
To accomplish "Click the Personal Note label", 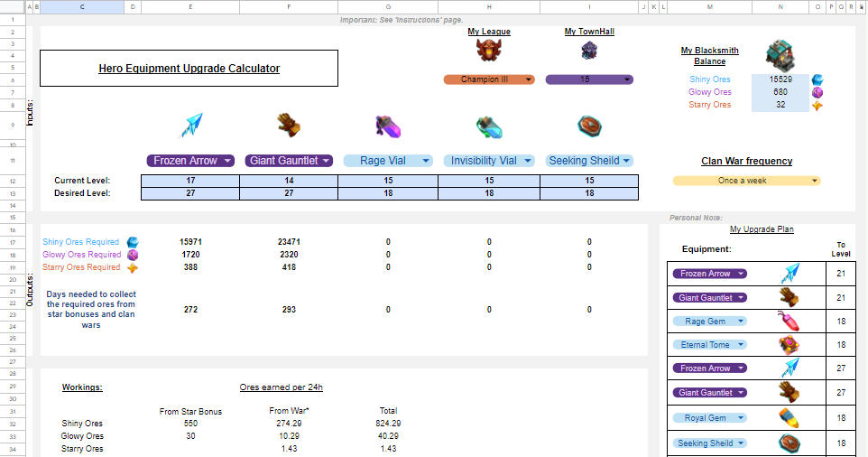I will pos(696,218).
